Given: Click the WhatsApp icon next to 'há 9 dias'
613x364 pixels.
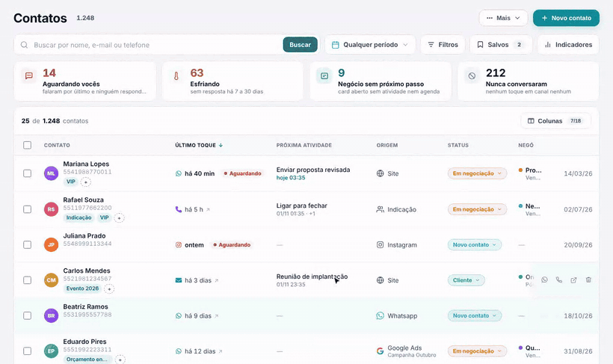Looking at the screenshot, I should (178, 316).
